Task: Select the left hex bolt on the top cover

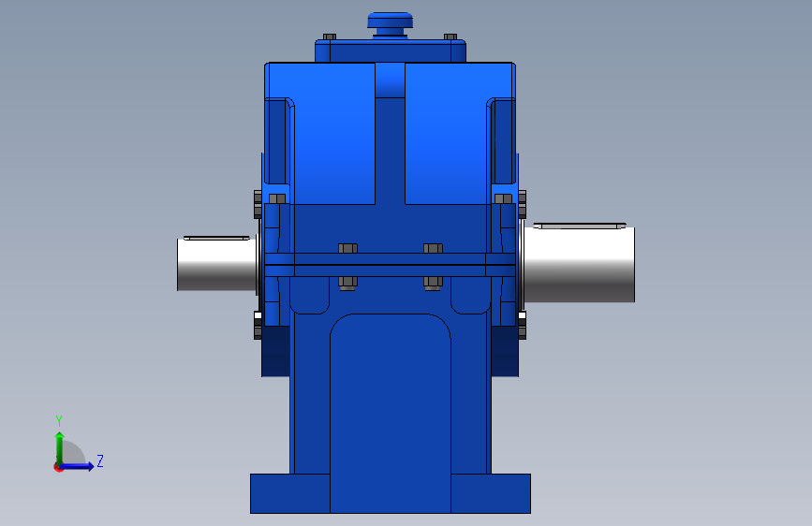Action: [x=330, y=37]
